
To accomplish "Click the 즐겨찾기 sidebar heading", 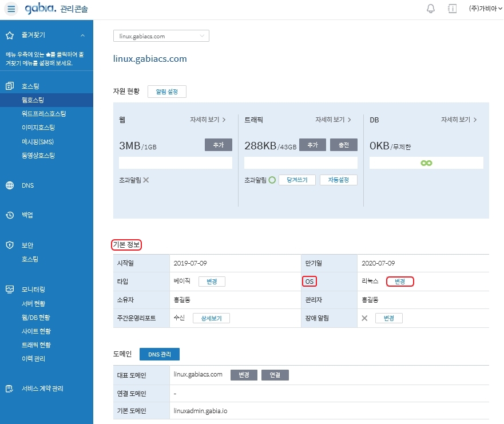I will (33, 35).
